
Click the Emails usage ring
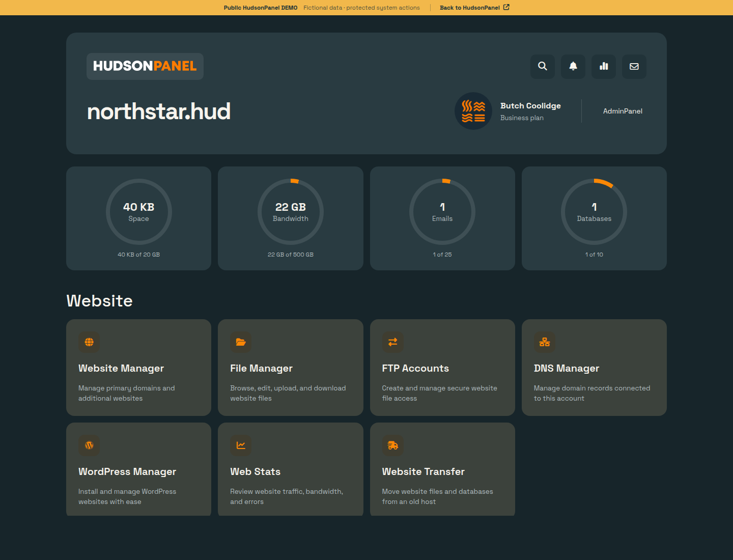(x=442, y=212)
